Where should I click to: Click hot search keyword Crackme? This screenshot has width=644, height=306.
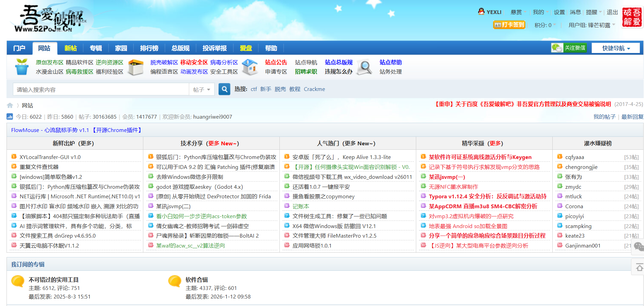coord(314,89)
